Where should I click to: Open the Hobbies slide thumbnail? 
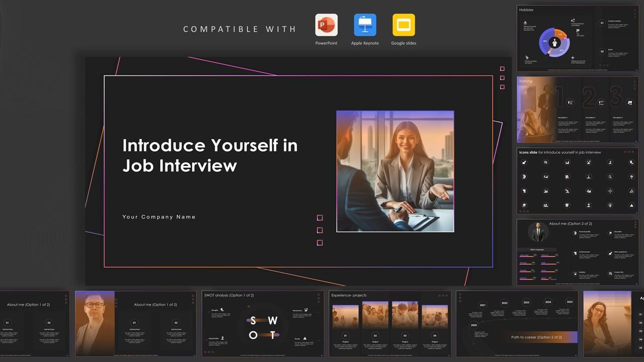point(577,38)
